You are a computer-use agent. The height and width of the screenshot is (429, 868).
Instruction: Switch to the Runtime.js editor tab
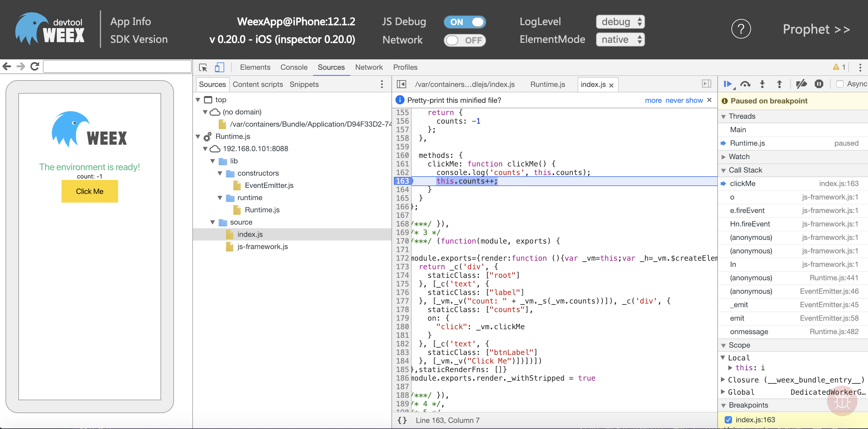point(548,84)
